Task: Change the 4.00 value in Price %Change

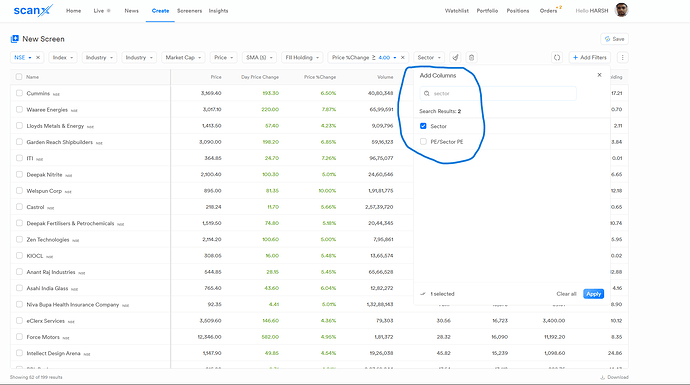Action: pyautogui.click(x=384, y=57)
